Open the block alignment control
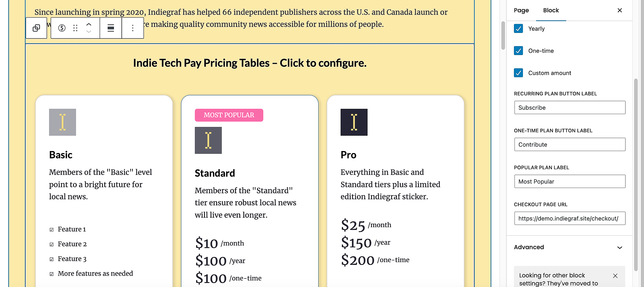The image size is (644, 287). tap(111, 28)
